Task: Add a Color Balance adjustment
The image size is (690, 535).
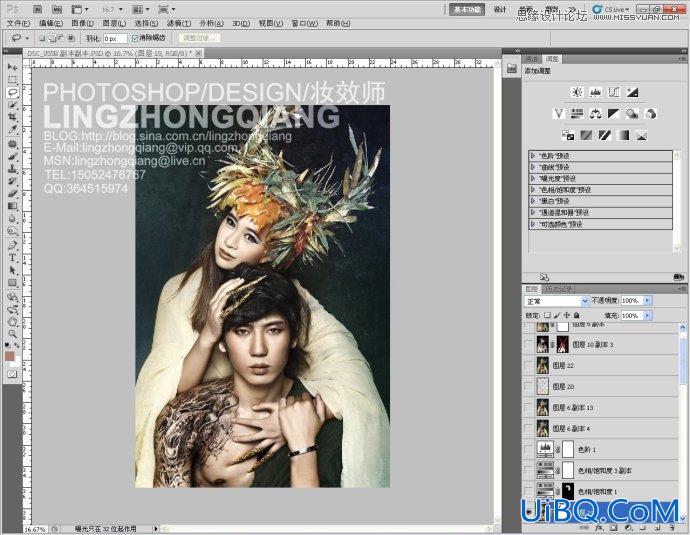Action: [595, 114]
